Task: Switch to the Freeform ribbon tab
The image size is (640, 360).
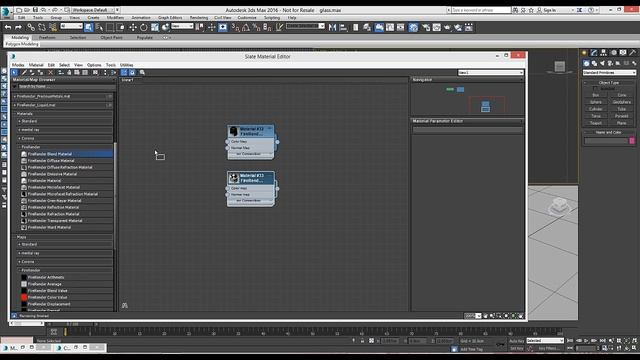Action: click(47, 38)
